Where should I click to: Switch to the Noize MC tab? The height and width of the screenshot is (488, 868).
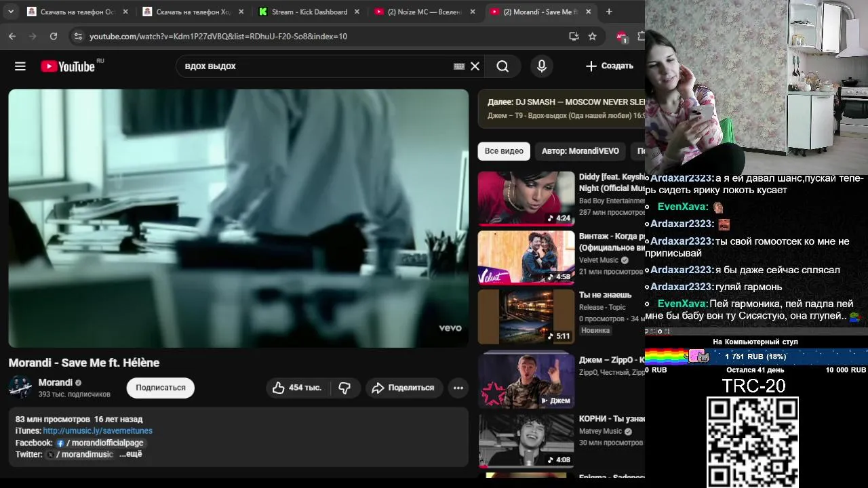425,12
